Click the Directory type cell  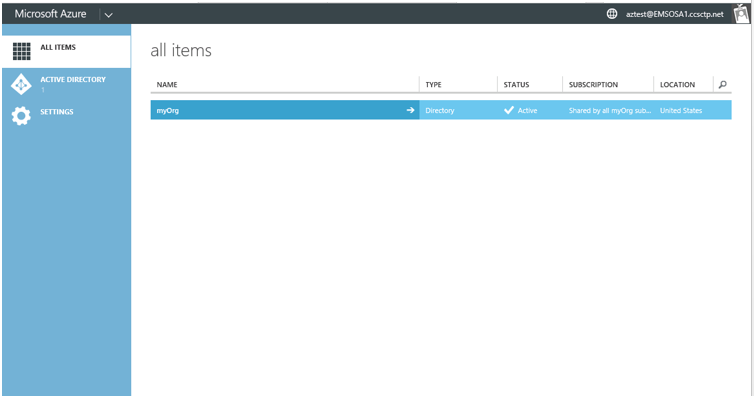pyautogui.click(x=440, y=111)
